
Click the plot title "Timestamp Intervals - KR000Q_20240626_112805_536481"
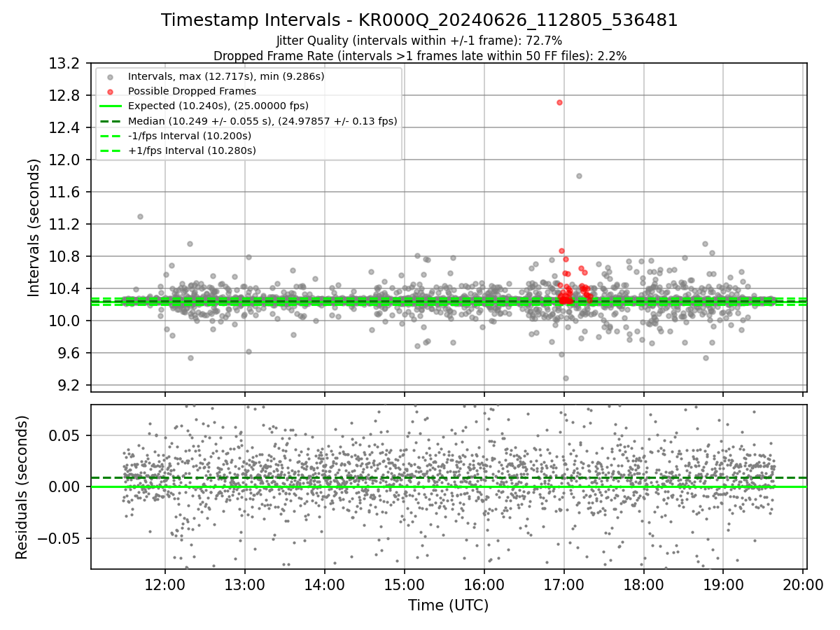pyautogui.click(x=419, y=20)
